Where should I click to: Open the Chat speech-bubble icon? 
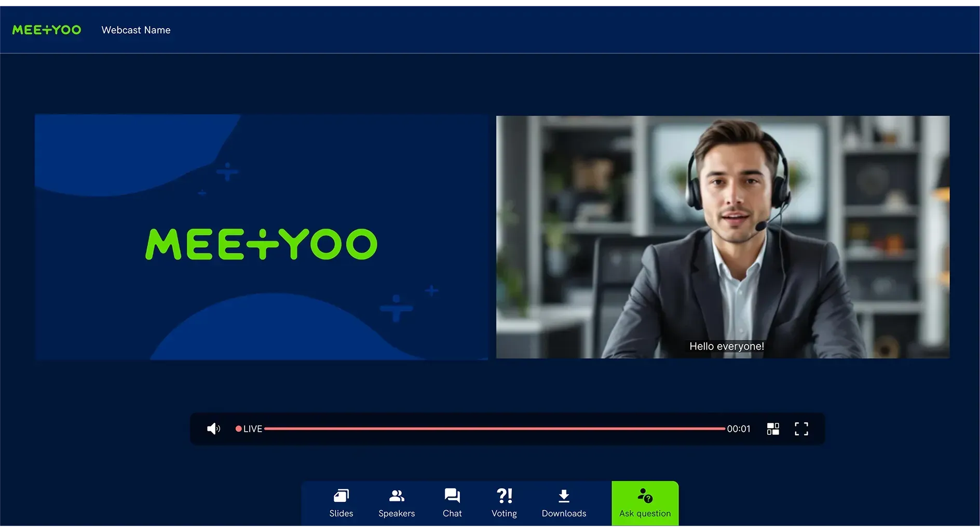tap(452, 495)
